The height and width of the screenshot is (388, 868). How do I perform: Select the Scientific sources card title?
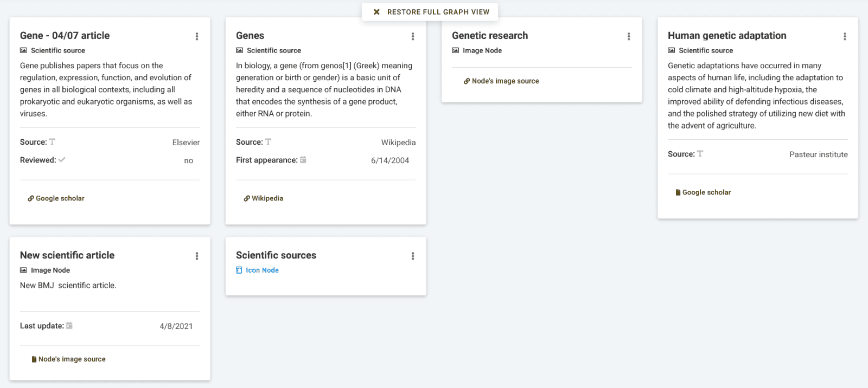[x=276, y=255]
